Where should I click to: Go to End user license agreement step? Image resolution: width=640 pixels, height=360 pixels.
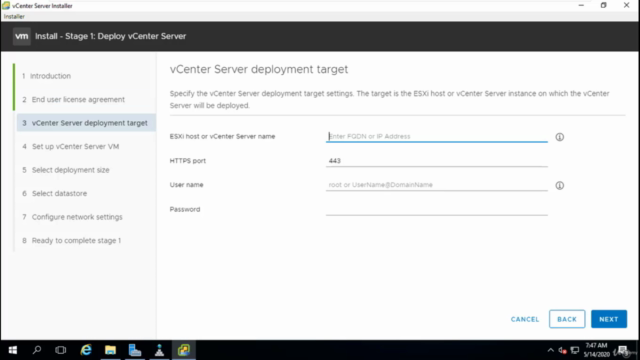(x=73, y=100)
